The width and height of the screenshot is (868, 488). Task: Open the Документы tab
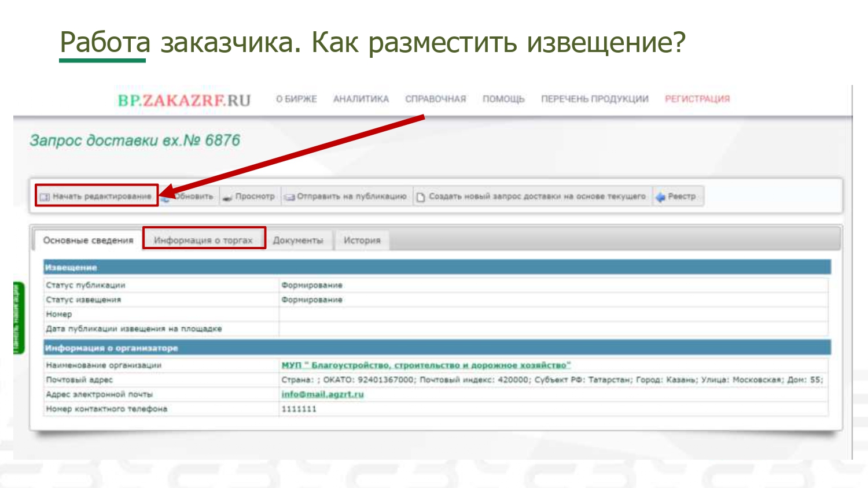pos(297,241)
